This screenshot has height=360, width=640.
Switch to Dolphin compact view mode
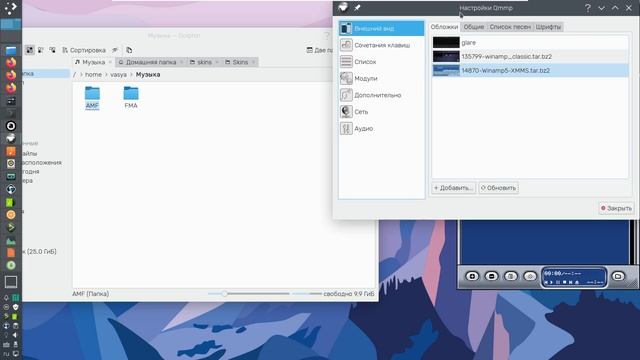[41, 50]
